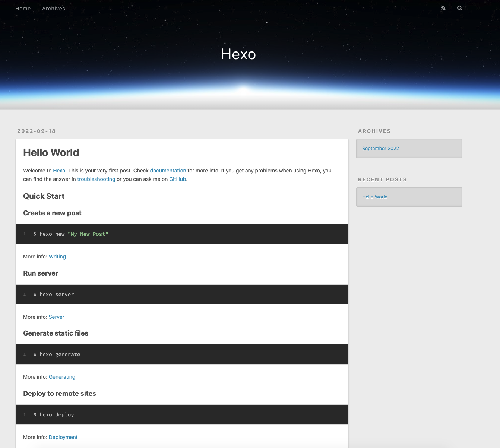Open September 2022 in Archives sidebar
The width and height of the screenshot is (500, 448).
point(380,148)
